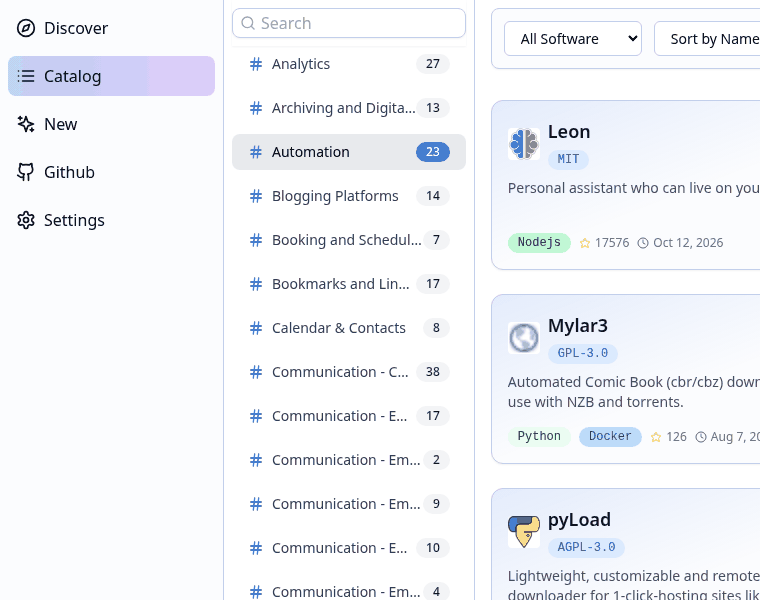The width and height of the screenshot is (760, 600).
Task: Click hash icon beside Calendar & Contacts
Action: point(255,328)
